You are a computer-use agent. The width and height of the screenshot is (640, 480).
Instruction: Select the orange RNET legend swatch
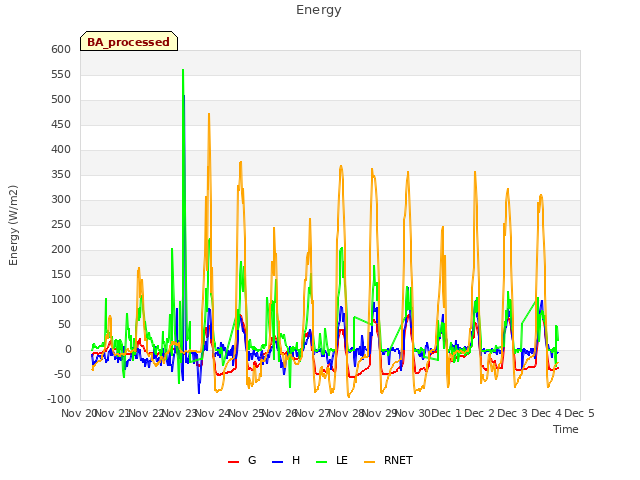(x=369, y=461)
